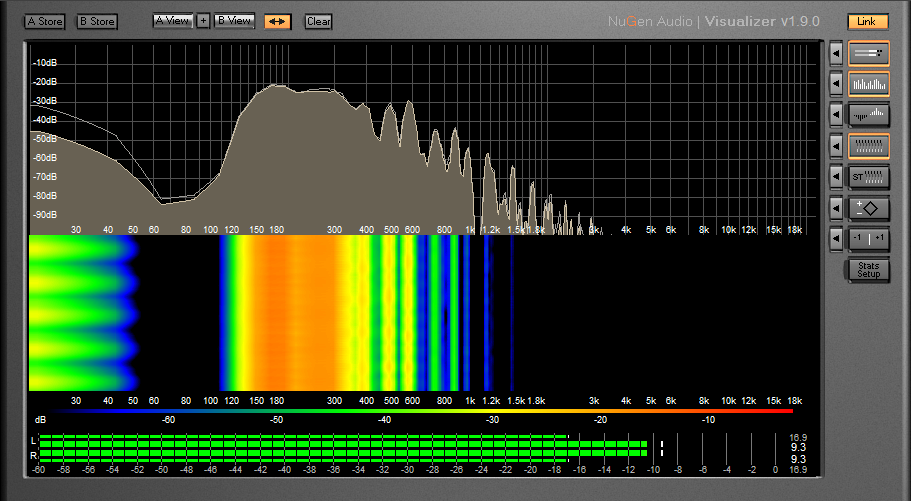Screen dimensions: 911x501
Task: Clear the display with Clear button
Action: [318, 21]
